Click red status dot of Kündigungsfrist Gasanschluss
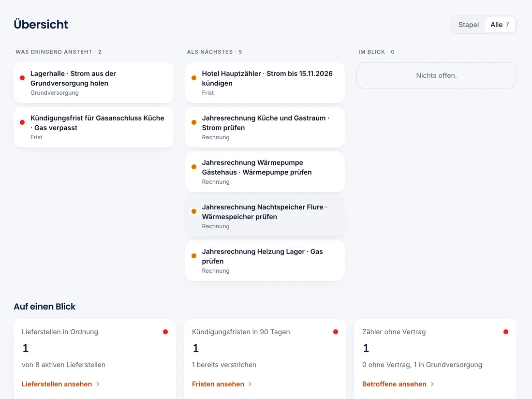The image size is (532, 399). pos(22,122)
